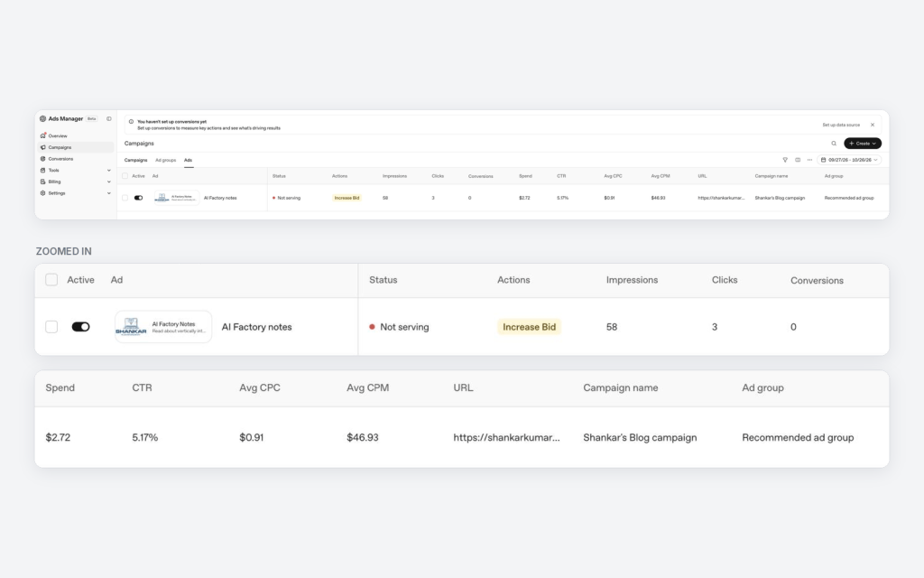Switch to the Ad groups tab
924x578 pixels.
[x=166, y=160]
